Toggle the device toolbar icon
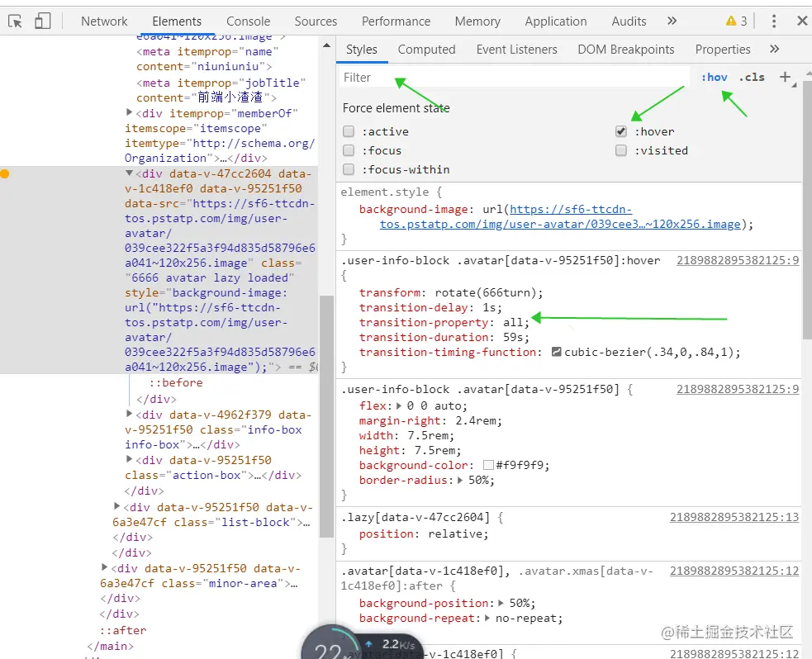 [x=42, y=21]
